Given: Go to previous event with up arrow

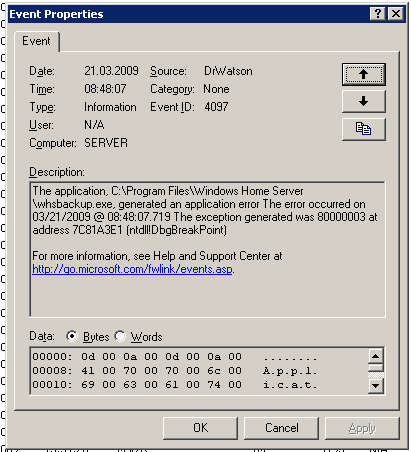Looking at the screenshot, I should click(364, 74).
